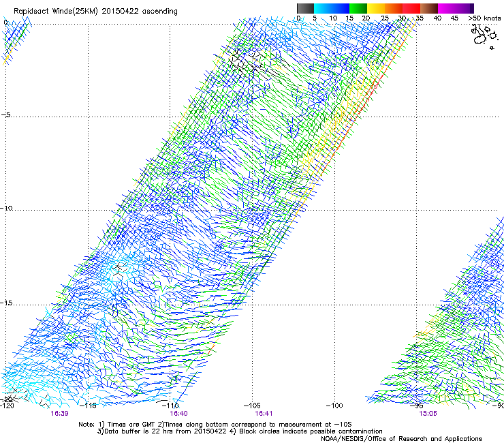
Task: Click the yellow 20-25 knots color segment
Action: pyautogui.click(x=376, y=8)
